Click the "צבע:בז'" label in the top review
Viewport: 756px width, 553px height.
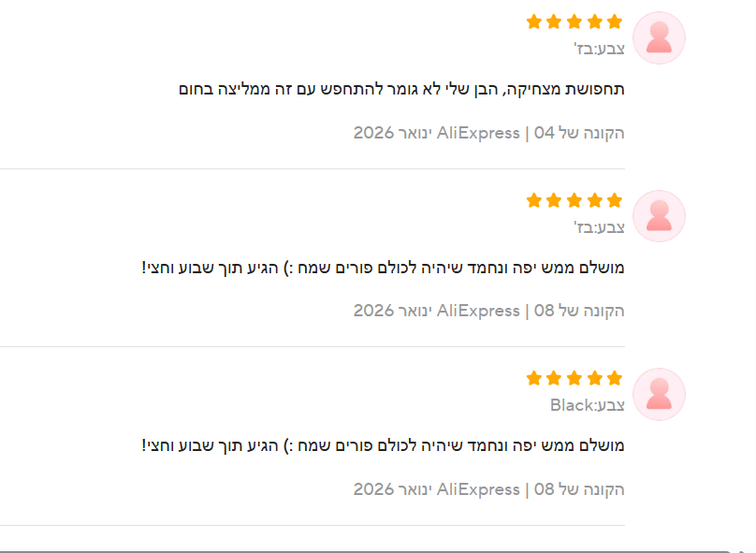(599, 49)
